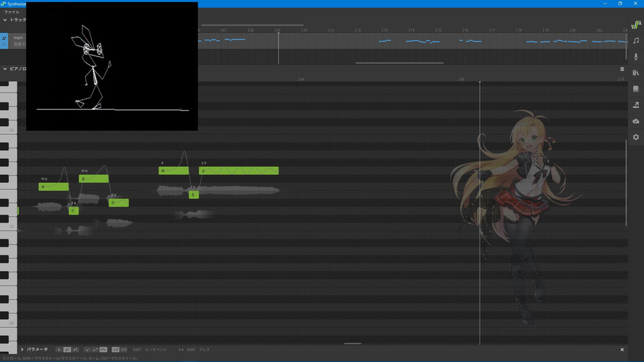Screen dimensions: 644x362
Task: Choose the arc curve shape button
Action: [103, 350]
